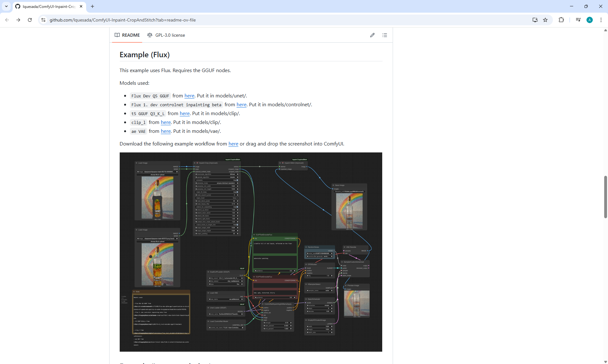Open the README outline list icon

coord(385,35)
